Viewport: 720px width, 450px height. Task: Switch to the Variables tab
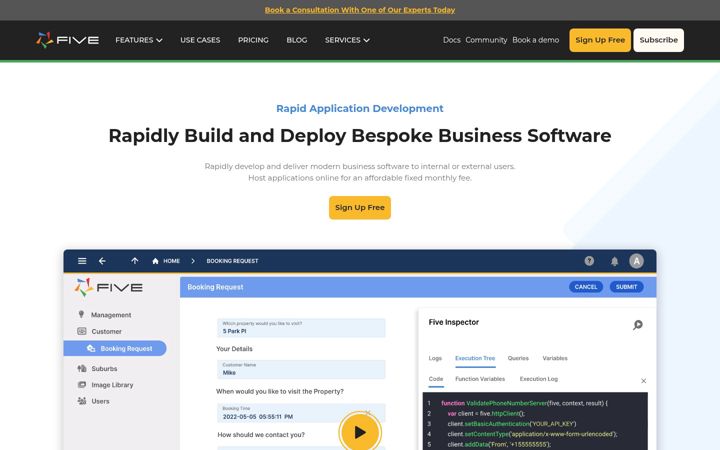coord(555,358)
